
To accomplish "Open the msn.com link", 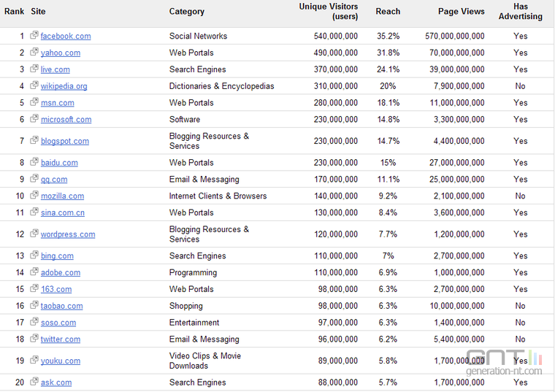I will (58, 103).
